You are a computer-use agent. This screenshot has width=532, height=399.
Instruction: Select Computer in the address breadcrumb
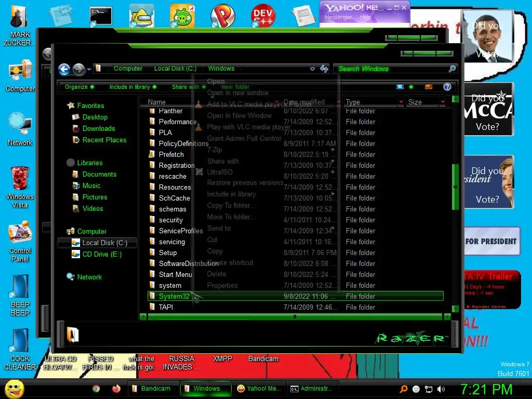(128, 69)
